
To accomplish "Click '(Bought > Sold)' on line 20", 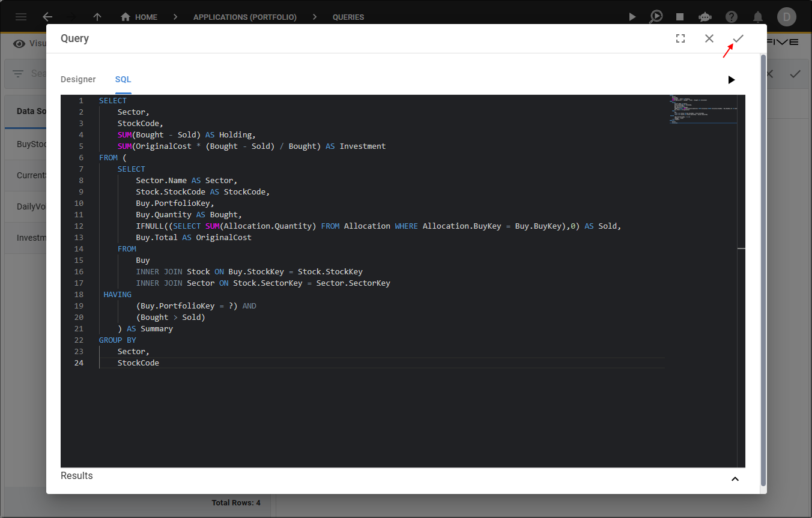I will pyautogui.click(x=171, y=317).
